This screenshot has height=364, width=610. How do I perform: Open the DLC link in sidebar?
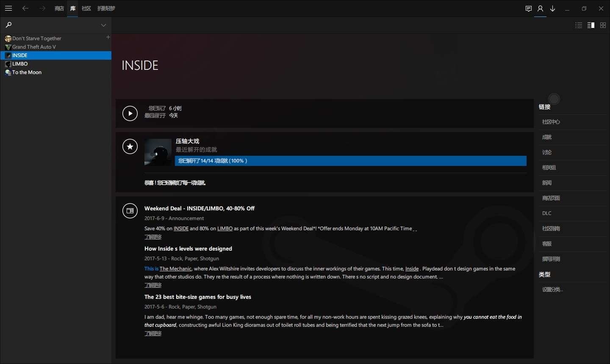click(x=547, y=213)
